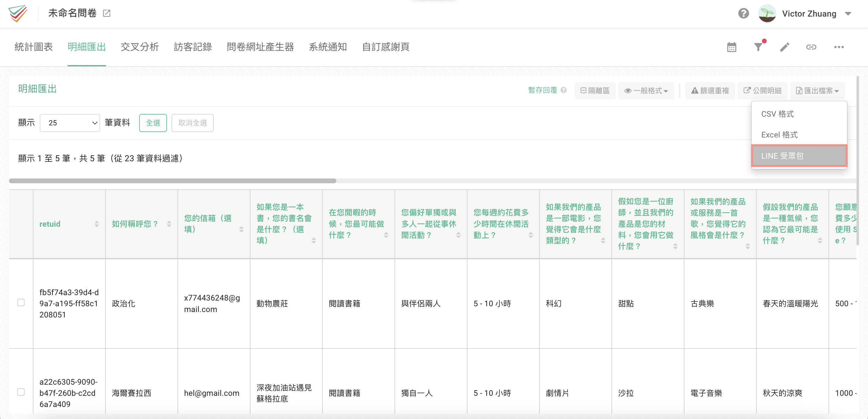Open the help question mark icon

743,14
